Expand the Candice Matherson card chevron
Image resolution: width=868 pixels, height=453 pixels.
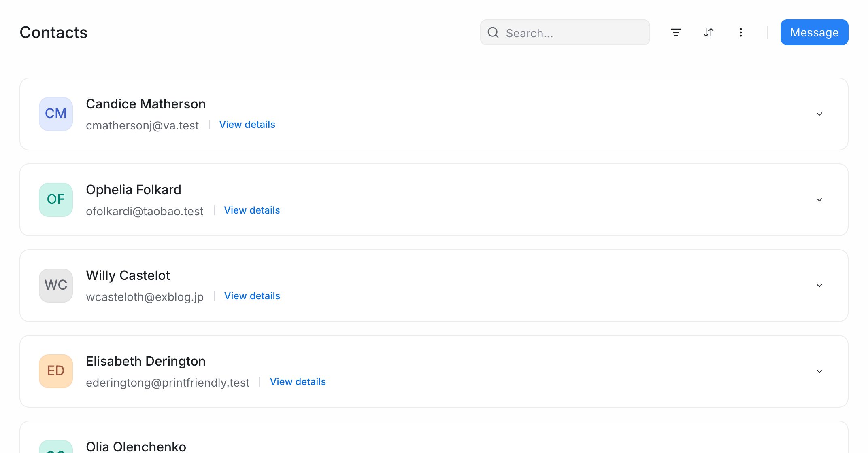[x=819, y=114]
